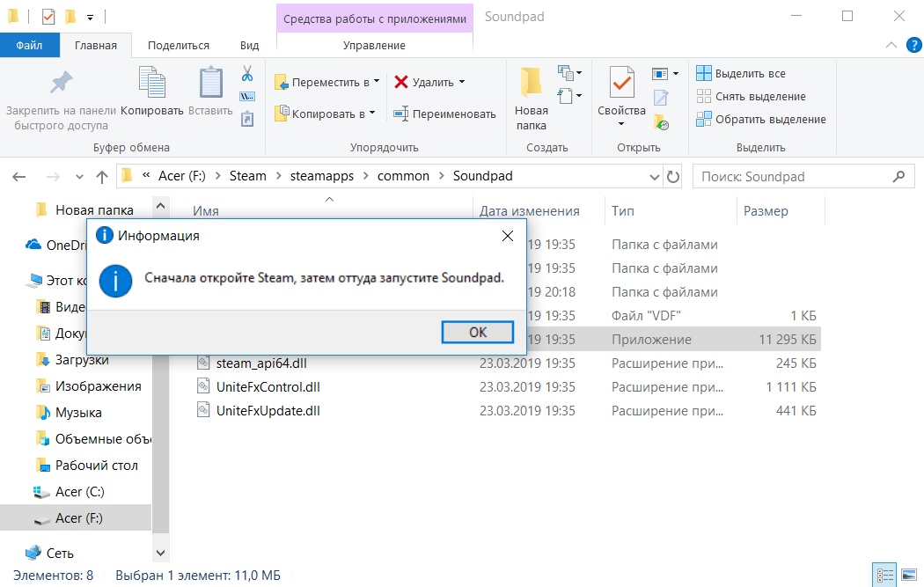Viewport: 924px width, 587px height.
Task: Click the OK button in the dialog
Action: [477, 332]
